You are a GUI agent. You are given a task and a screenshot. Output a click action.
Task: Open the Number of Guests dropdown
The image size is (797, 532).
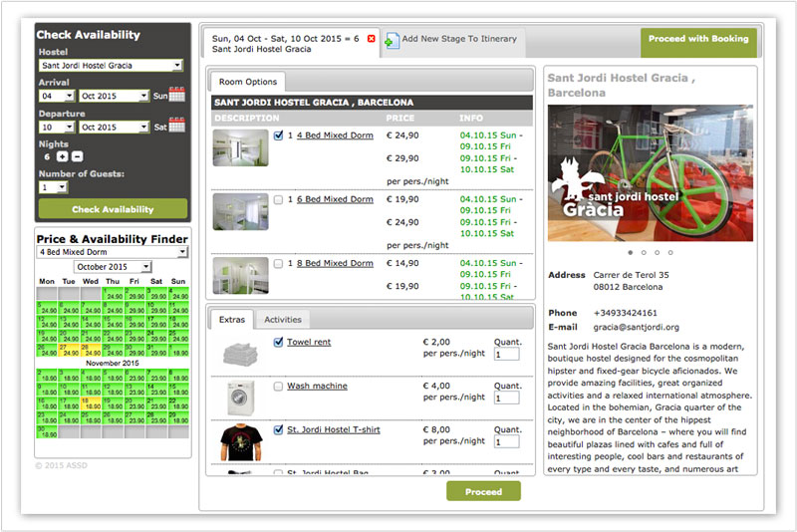54,187
